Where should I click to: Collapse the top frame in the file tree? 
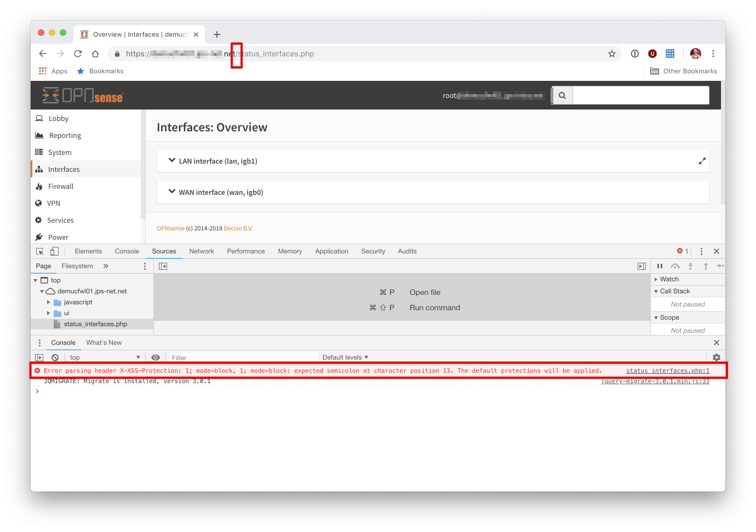pos(35,280)
